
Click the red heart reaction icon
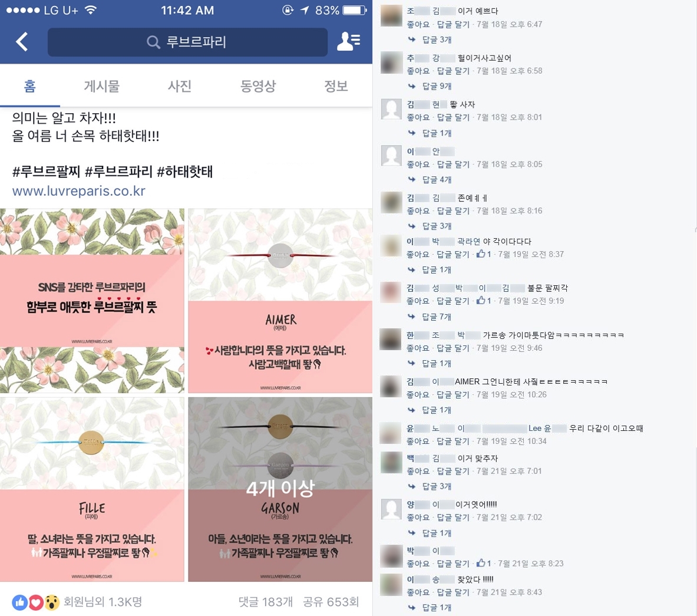[36, 602]
